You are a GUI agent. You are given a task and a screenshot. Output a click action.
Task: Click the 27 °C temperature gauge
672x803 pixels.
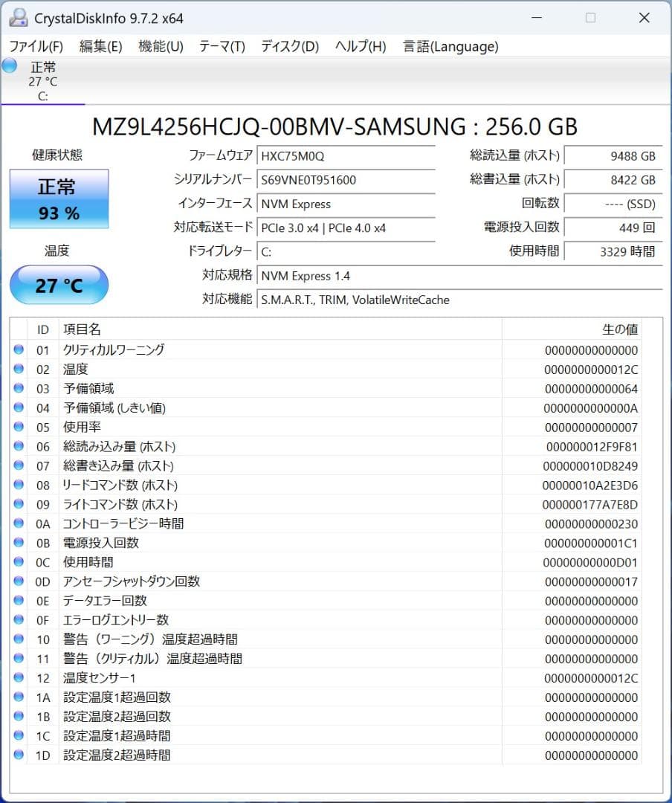59,285
